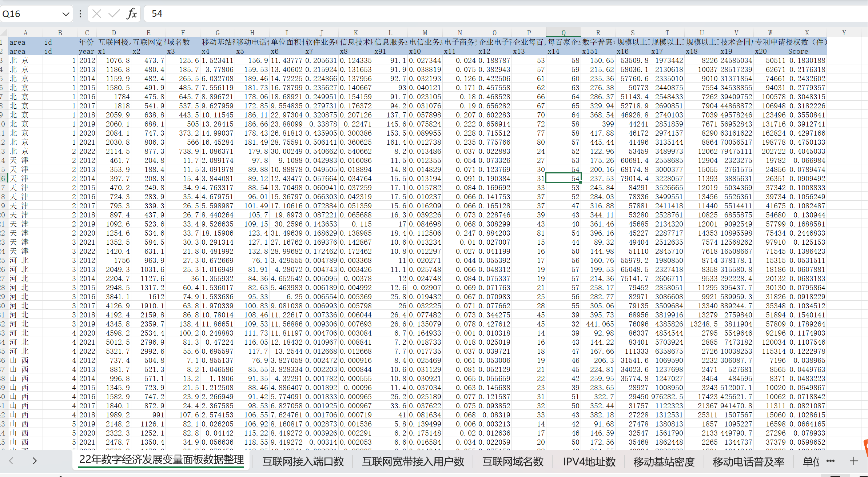Viewport: 868px width, 477px height.
Task: Show more sheet tabs with ellipsis icon
Action: coord(831,461)
